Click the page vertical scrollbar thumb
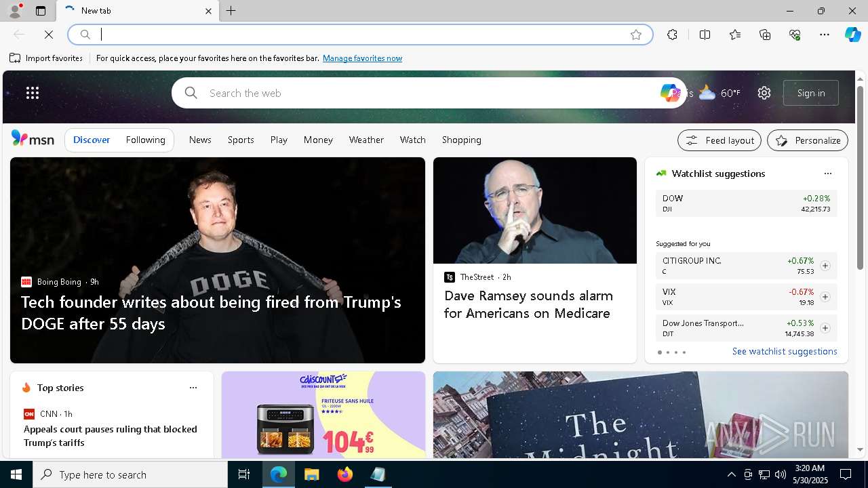This screenshot has height=488, width=868. tap(860, 178)
